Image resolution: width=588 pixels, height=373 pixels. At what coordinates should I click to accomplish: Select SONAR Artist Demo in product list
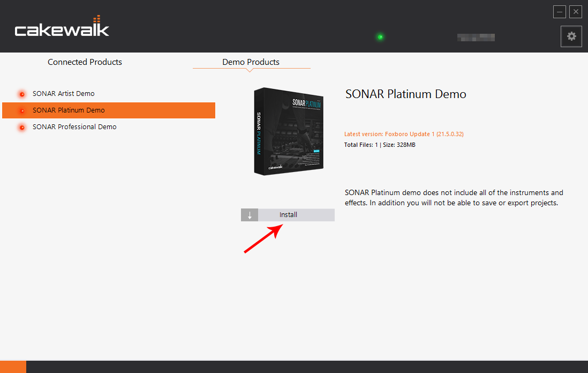pyautogui.click(x=63, y=94)
